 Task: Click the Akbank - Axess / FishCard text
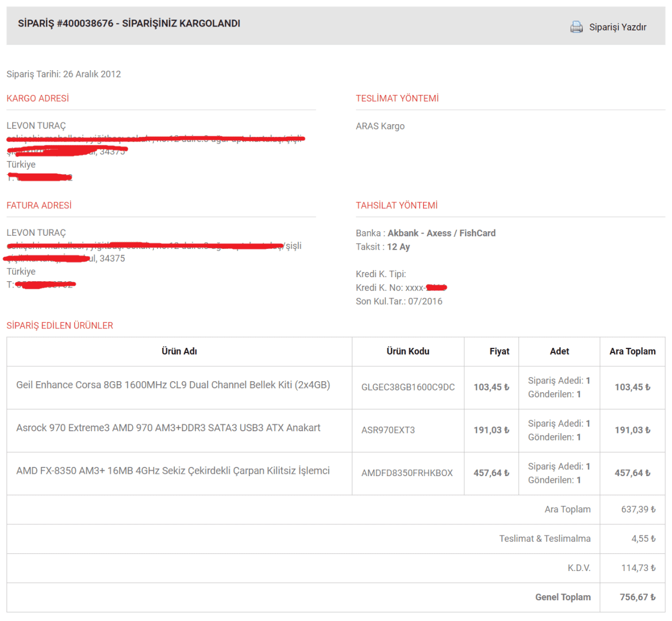(441, 233)
